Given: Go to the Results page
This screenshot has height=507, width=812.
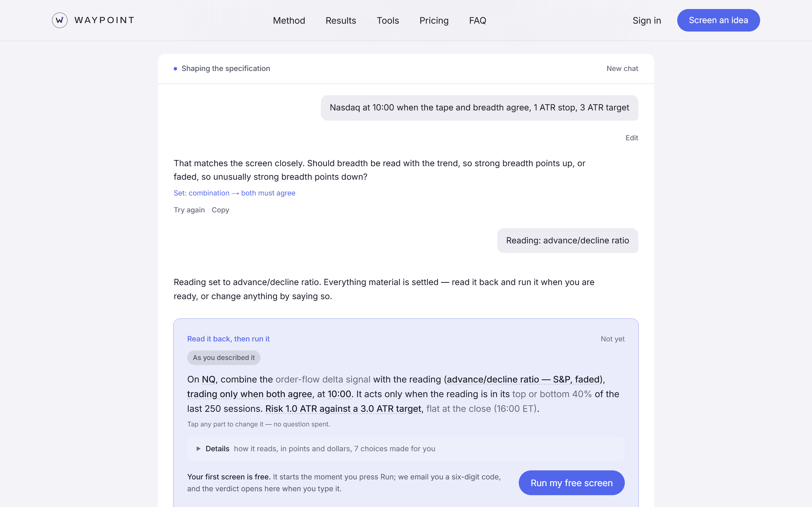Looking at the screenshot, I should (341, 21).
